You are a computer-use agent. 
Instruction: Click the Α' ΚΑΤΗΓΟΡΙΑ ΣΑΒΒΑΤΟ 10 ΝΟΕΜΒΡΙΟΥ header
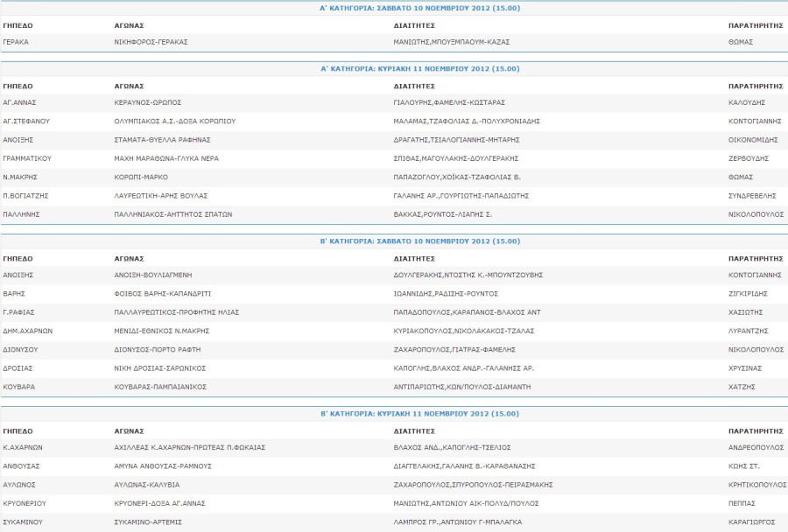pos(419,8)
